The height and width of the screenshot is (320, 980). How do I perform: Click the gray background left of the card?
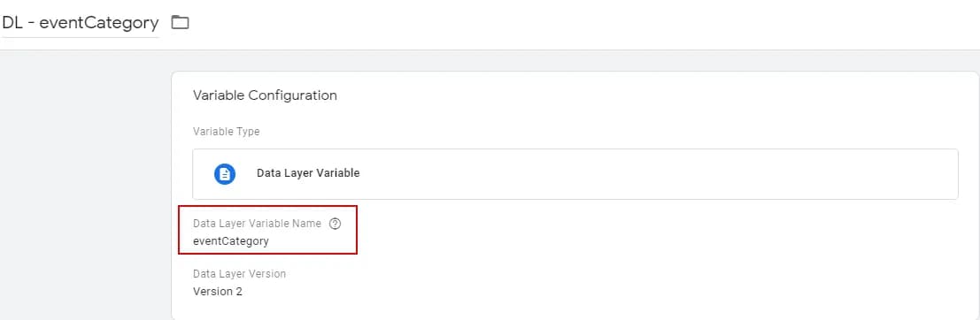point(86,187)
